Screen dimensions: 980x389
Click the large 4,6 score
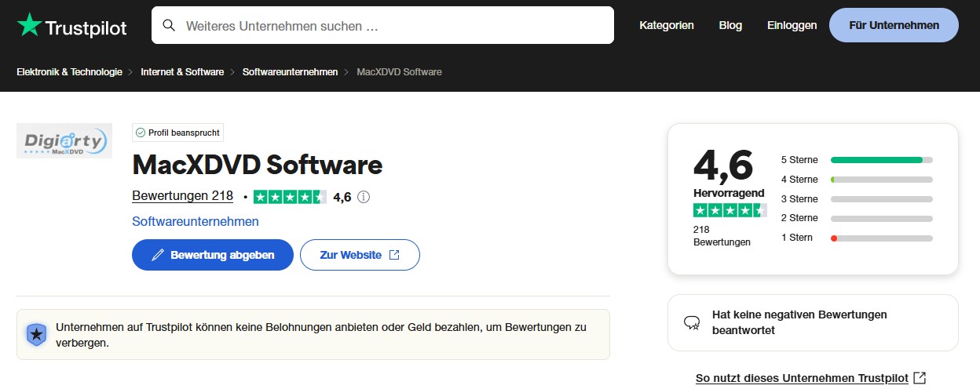pos(723,165)
